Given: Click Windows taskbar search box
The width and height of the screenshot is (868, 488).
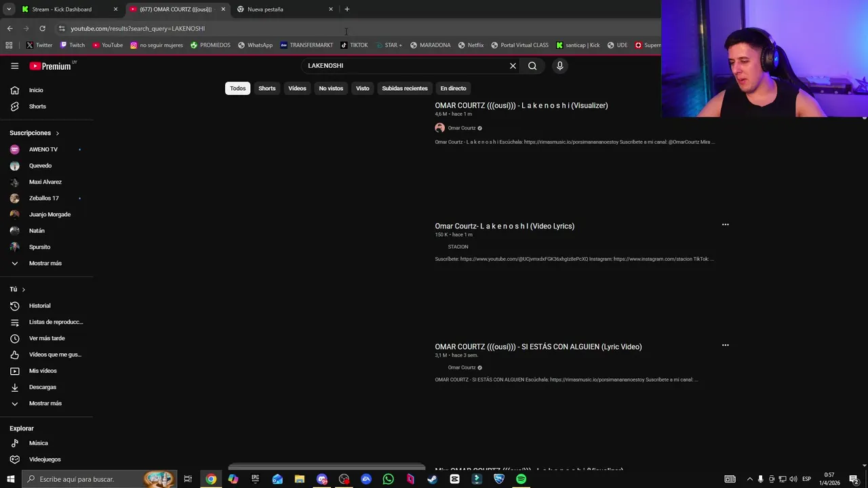Looking at the screenshot, I should tap(100, 479).
